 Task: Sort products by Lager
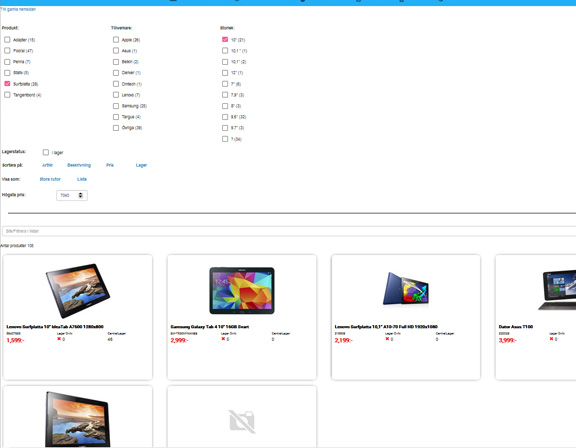coord(141,165)
